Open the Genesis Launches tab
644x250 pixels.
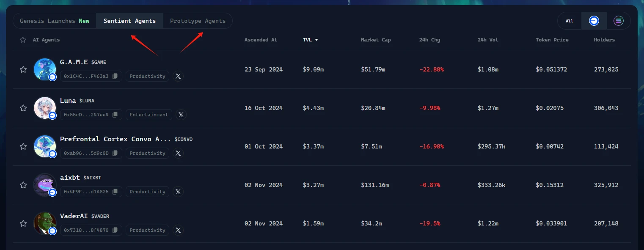(55, 21)
